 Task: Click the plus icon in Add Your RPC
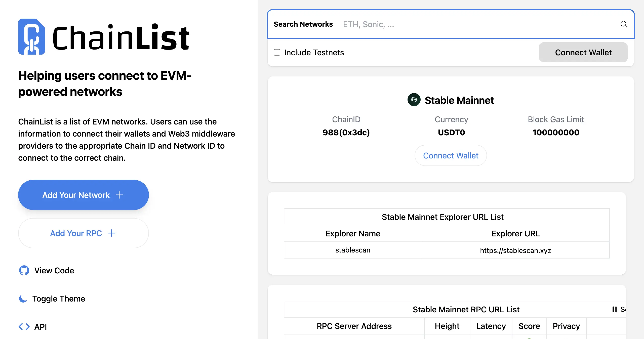click(111, 233)
